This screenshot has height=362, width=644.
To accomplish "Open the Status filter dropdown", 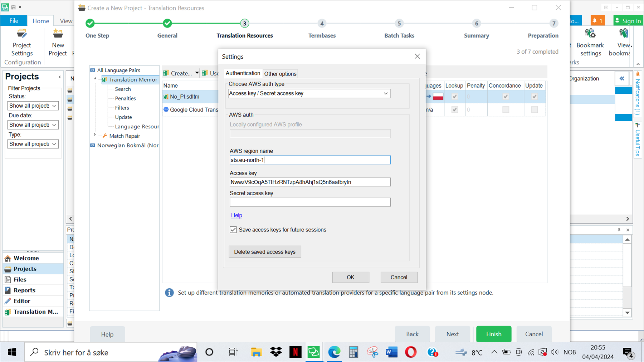I will coord(33,106).
